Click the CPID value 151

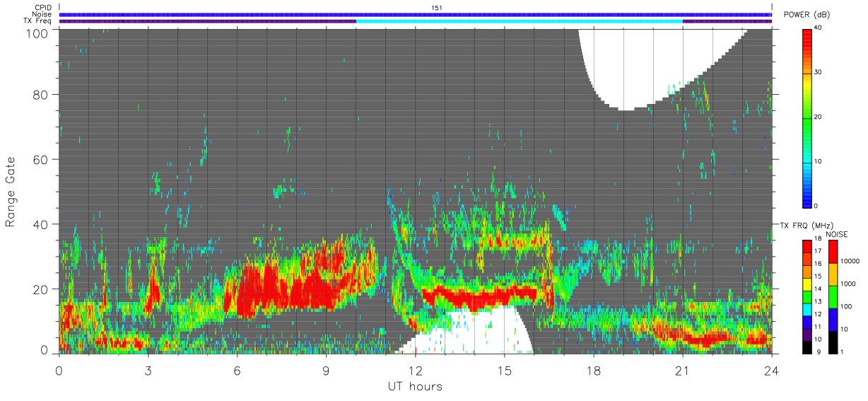click(437, 8)
